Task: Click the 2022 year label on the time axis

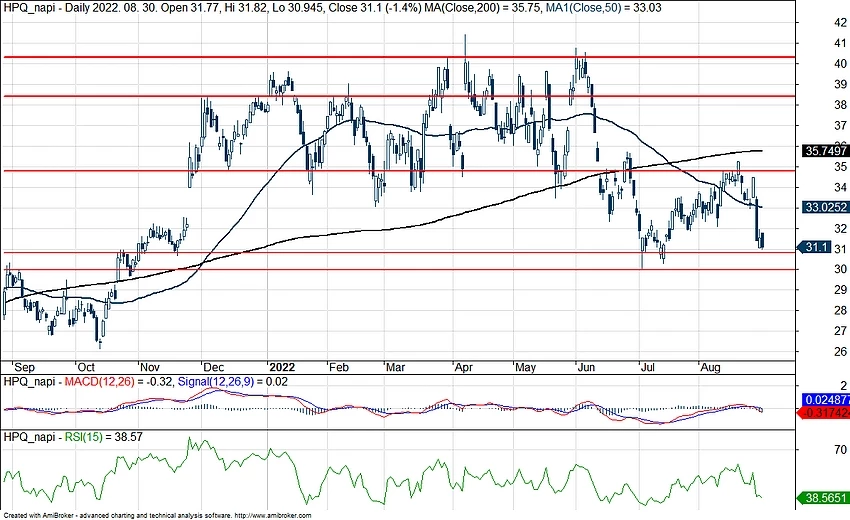Action: click(282, 367)
